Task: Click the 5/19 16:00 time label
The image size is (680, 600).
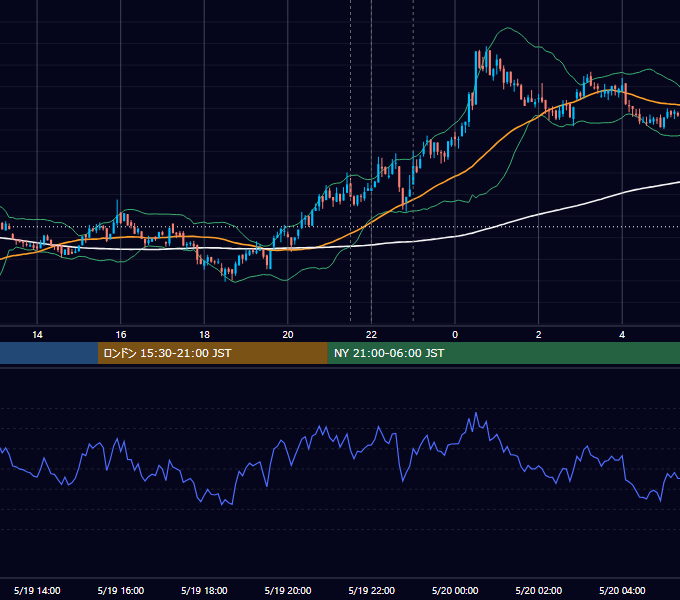Action: pyautogui.click(x=121, y=590)
